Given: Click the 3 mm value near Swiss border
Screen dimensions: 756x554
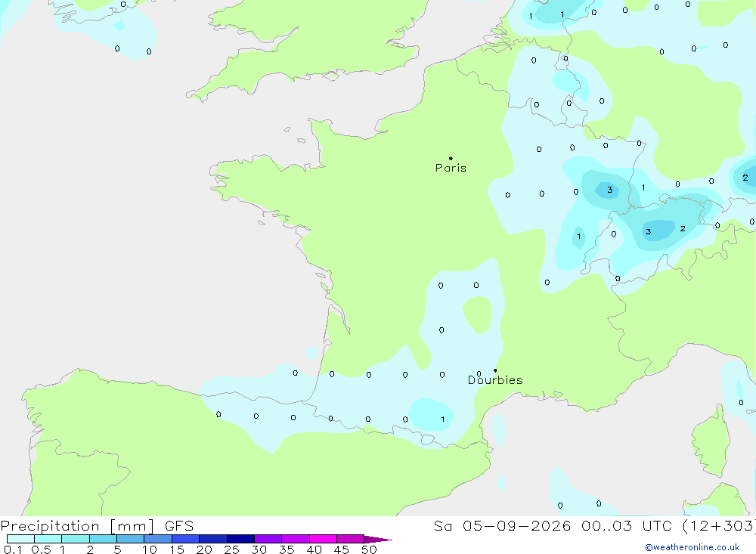Looking at the screenshot, I should pos(649,232).
